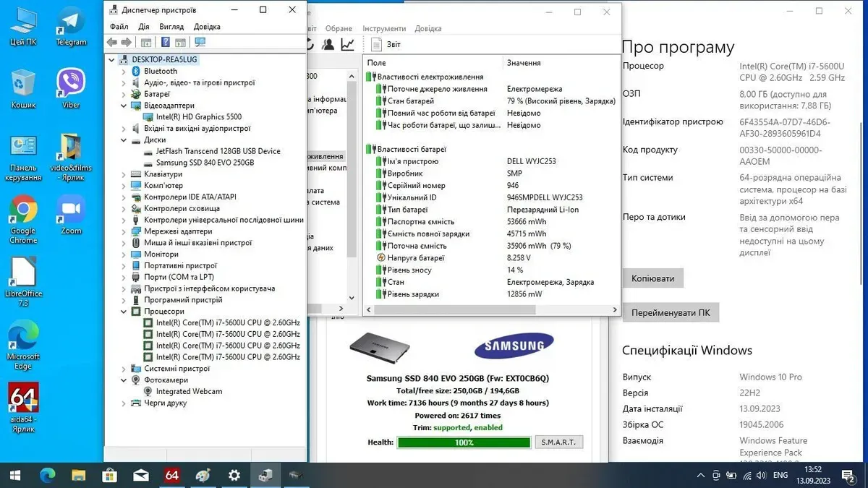Viewport: 868px width, 488px height.
Task: Click the Копіювати button
Action: [x=652, y=278]
